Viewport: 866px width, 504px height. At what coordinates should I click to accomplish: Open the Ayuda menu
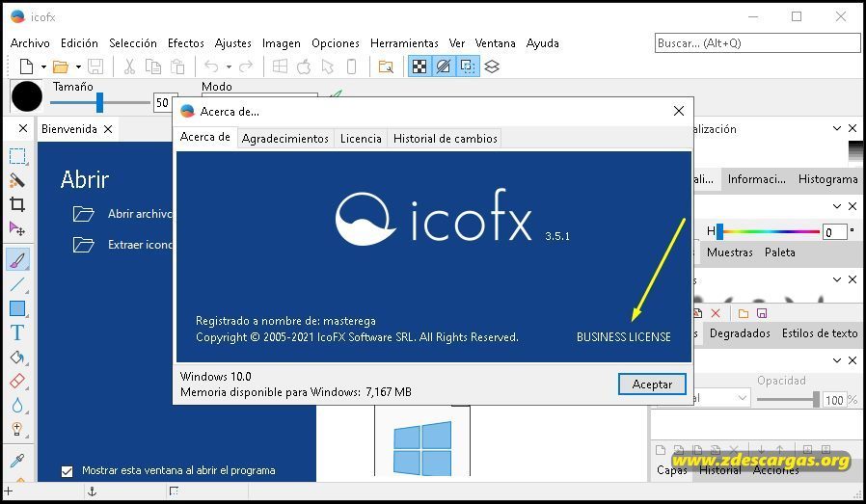[542, 43]
